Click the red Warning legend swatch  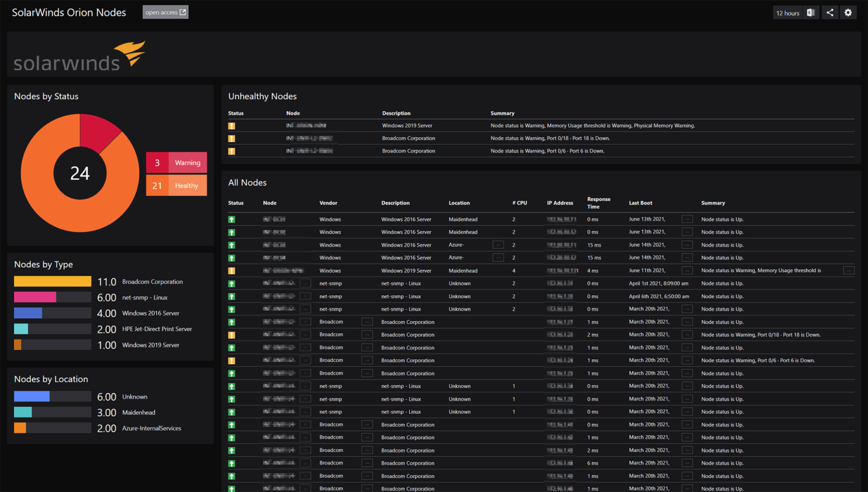point(157,162)
